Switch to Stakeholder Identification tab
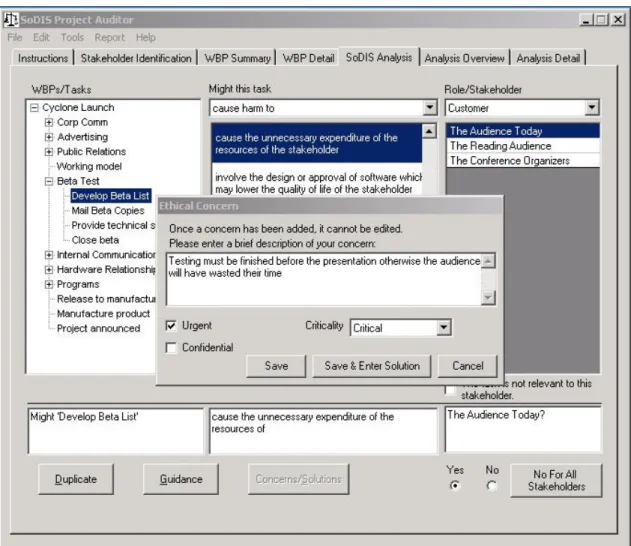The width and height of the screenshot is (631, 546). point(136,58)
